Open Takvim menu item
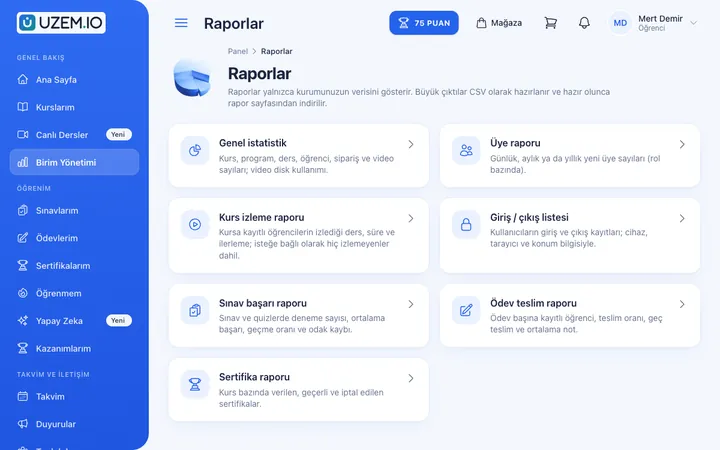The height and width of the screenshot is (450, 720). (x=74, y=396)
